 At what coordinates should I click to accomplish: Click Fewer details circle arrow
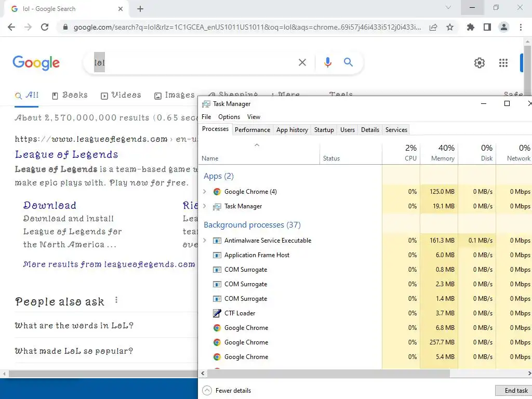(x=207, y=391)
